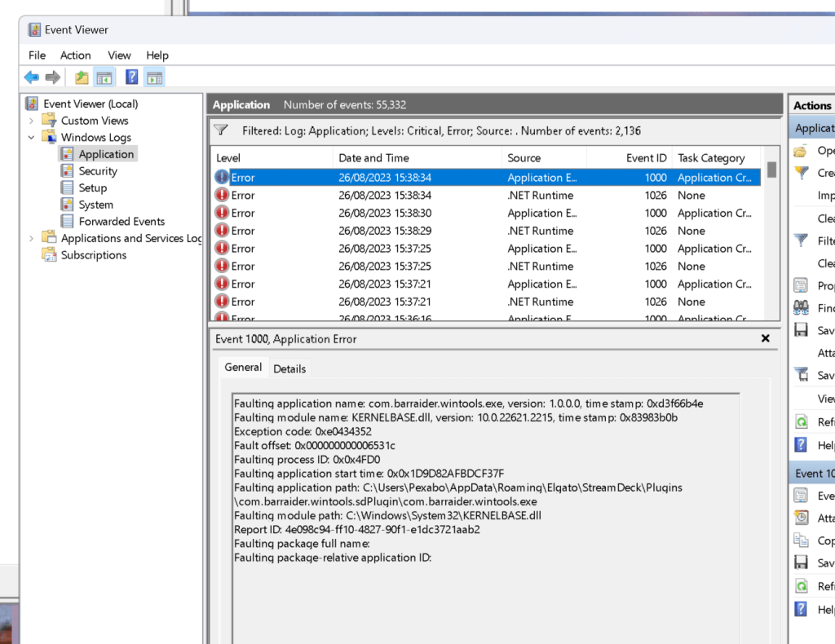Select the .NET Runtime error at 15:37:21

tap(487, 302)
